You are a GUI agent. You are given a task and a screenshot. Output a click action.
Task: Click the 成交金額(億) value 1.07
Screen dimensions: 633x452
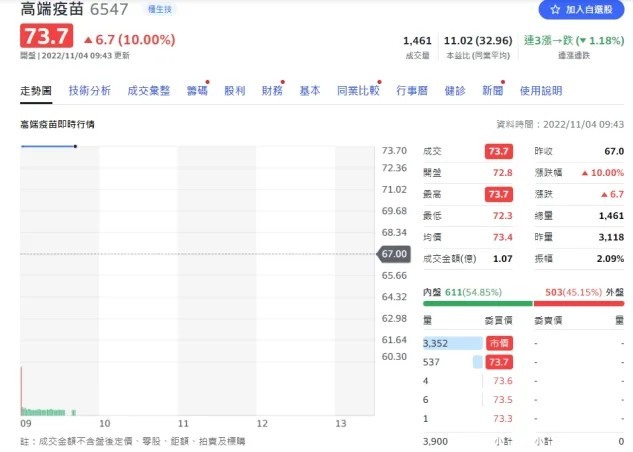tap(503, 258)
